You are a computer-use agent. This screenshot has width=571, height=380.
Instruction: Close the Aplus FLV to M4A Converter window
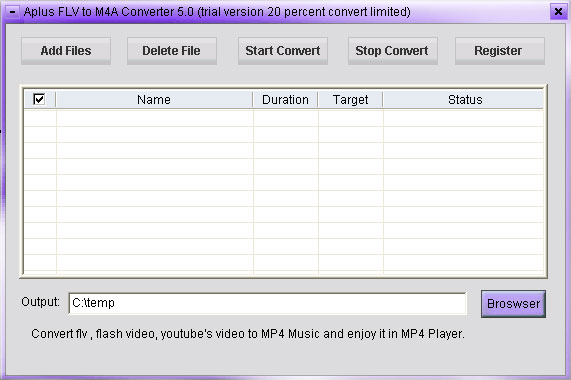pyautogui.click(x=558, y=12)
